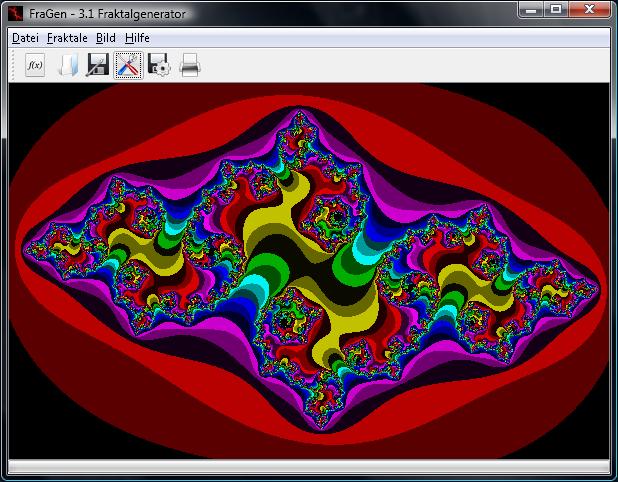Expand the Bild menu
618x482 pixels.
point(106,38)
